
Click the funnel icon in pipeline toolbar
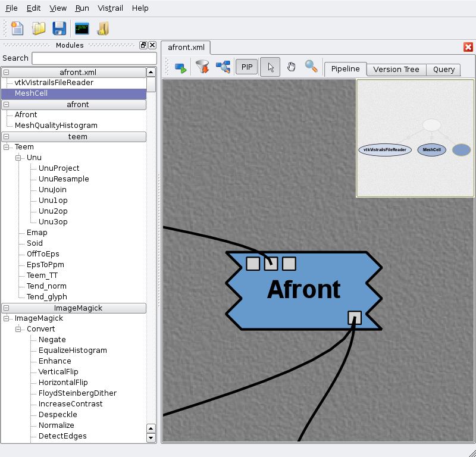point(202,67)
